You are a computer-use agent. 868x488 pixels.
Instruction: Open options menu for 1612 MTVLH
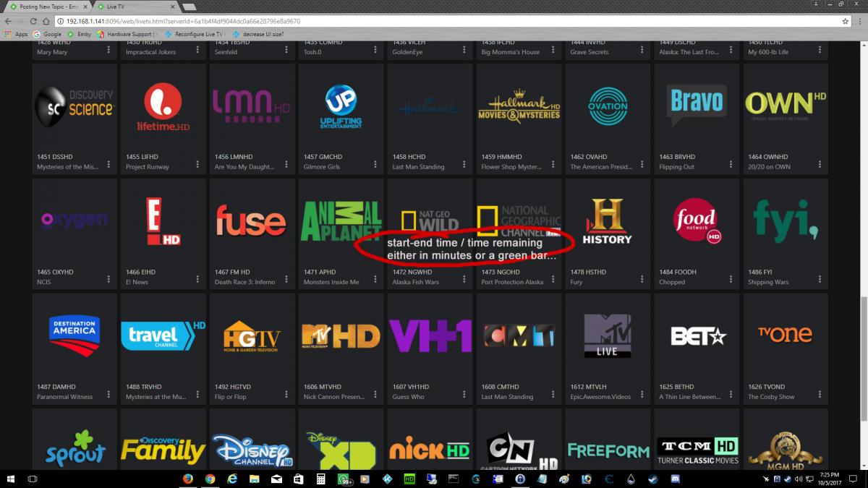[x=642, y=394]
